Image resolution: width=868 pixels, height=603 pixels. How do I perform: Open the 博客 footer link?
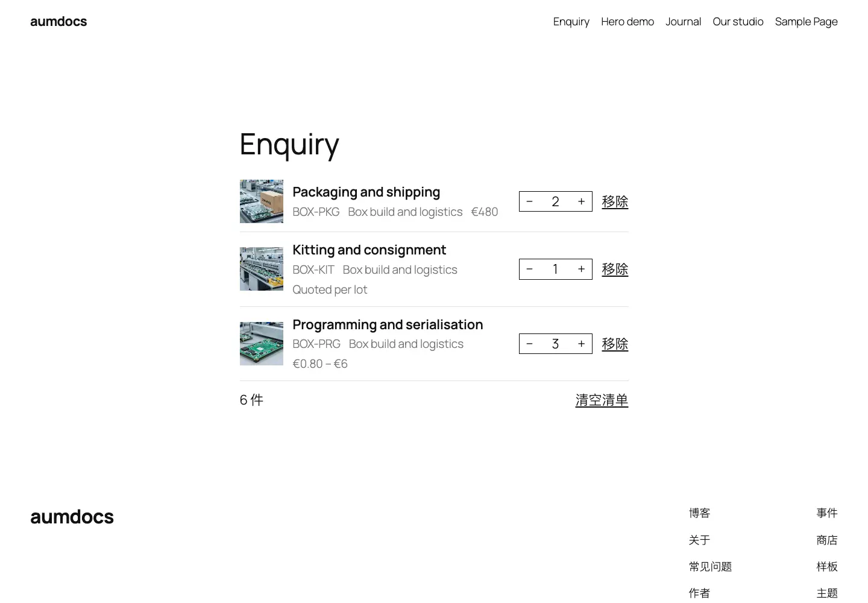click(x=700, y=513)
